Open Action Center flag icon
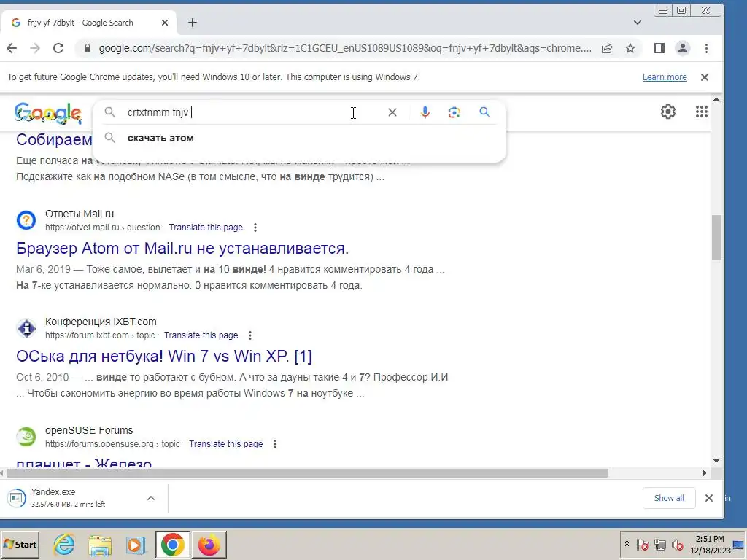Screen dimensions: 747x560 click(x=642, y=544)
